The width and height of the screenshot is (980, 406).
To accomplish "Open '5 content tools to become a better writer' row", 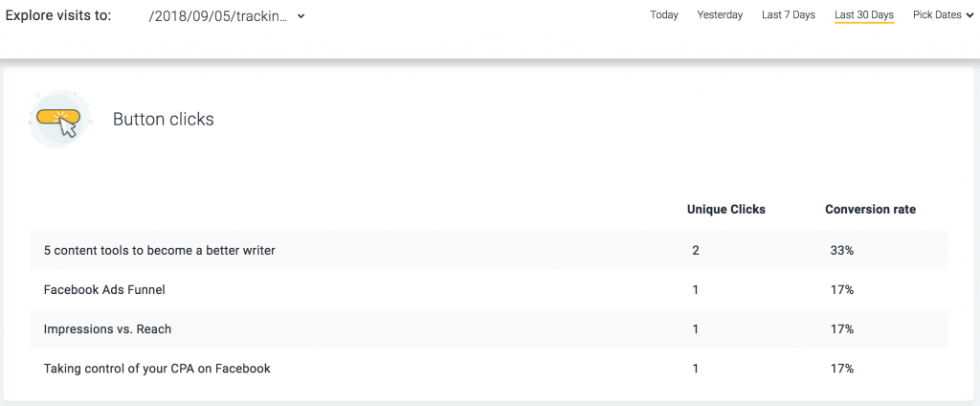I will [488, 250].
